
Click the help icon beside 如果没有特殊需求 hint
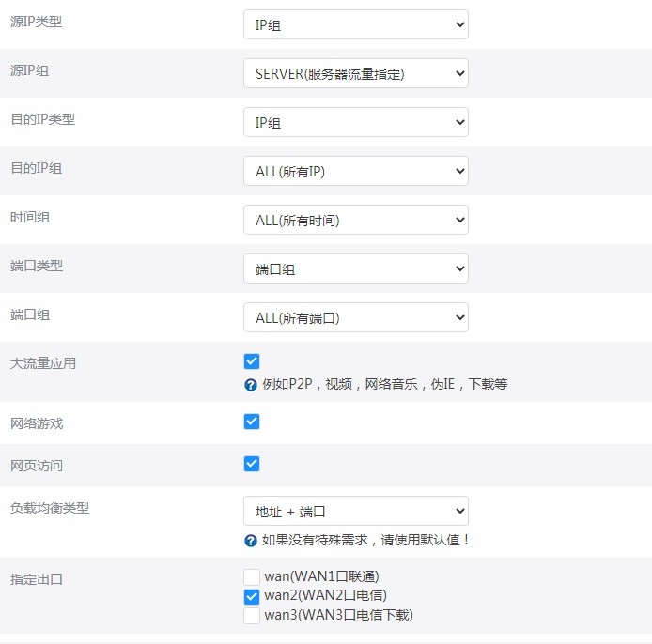click(251, 541)
